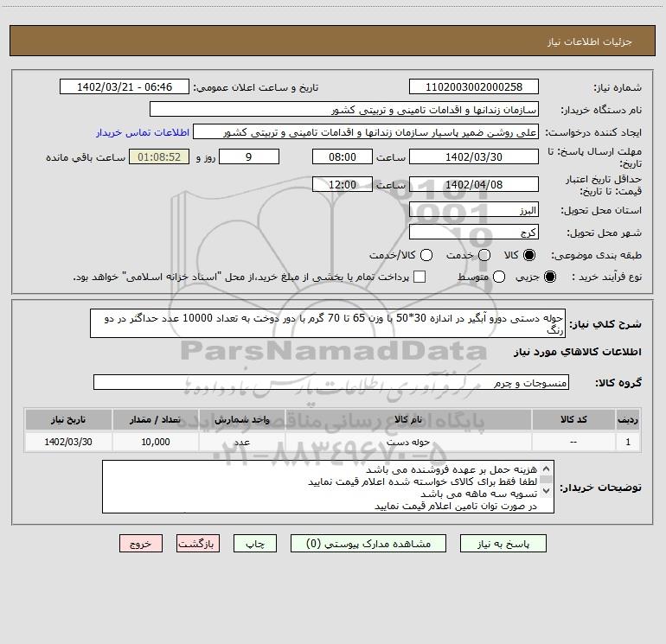Click the price validity date 1402/04/08 field

474,184
